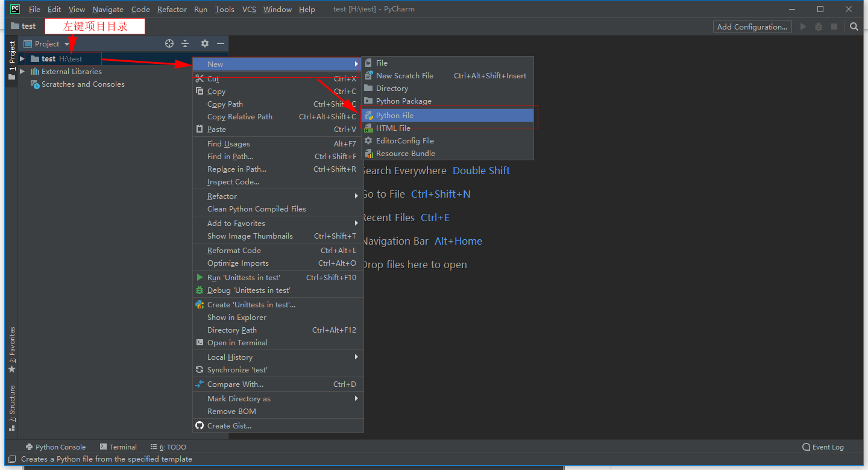
Task: Click the green Run 'Unittests in test' icon
Action: [200, 277]
